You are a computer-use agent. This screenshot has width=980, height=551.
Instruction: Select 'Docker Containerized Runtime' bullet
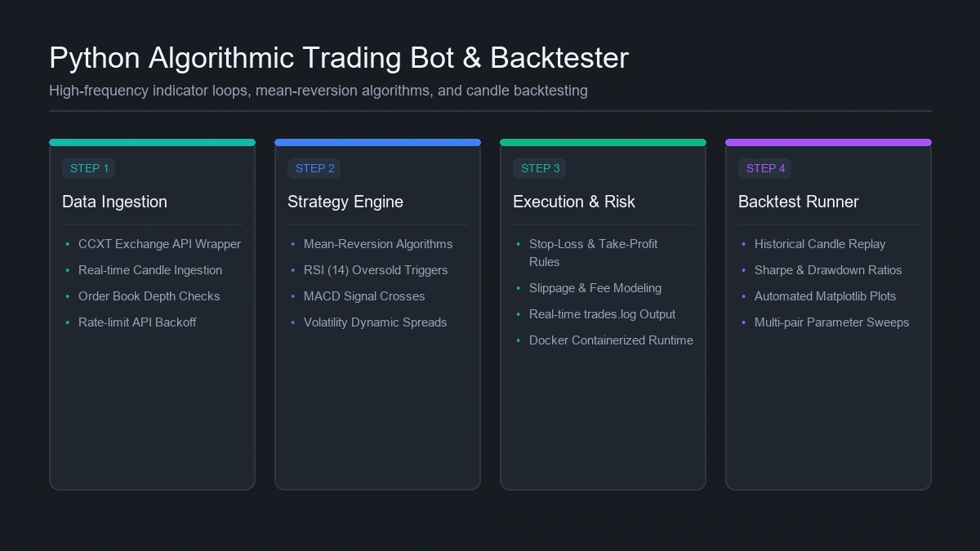click(x=611, y=340)
